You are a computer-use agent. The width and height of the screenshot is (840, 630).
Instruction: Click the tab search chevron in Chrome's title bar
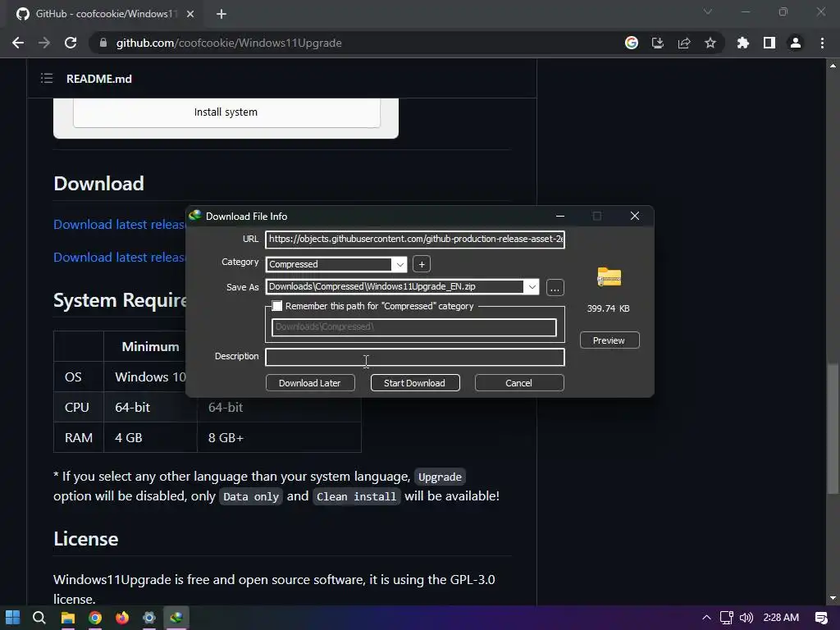click(x=708, y=11)
